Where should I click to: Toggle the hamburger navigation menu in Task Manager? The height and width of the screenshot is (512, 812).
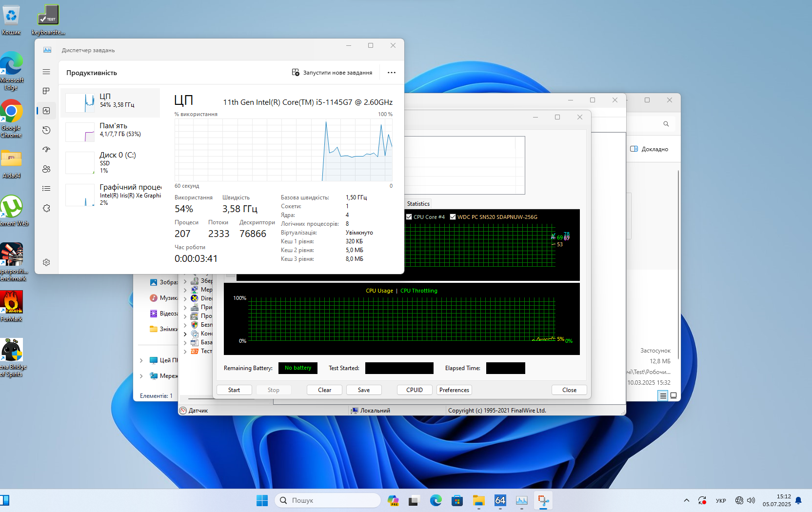click(46, 72)
